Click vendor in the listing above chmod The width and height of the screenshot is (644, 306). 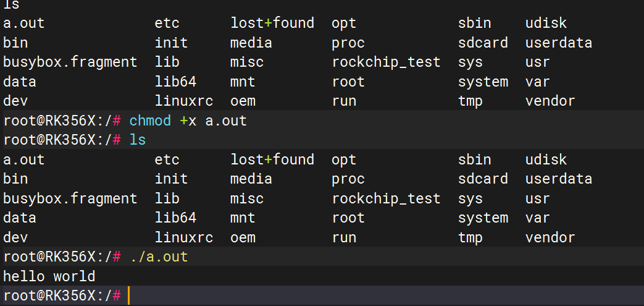click(550, 101)
